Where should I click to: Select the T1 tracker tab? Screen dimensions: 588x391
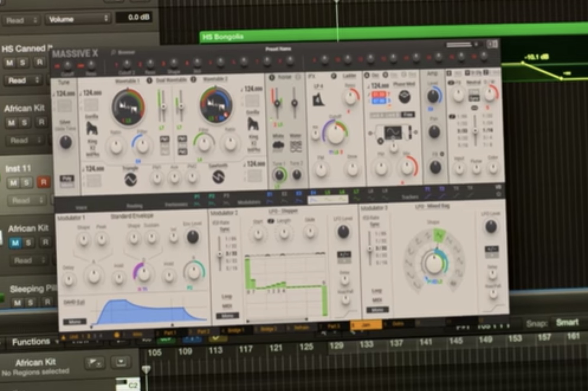point(428,192)
